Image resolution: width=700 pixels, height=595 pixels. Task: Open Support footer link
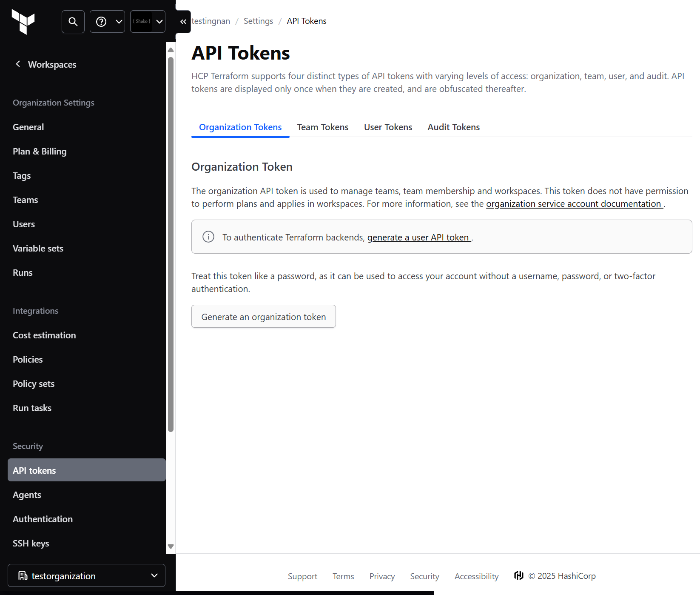[302, 576]
